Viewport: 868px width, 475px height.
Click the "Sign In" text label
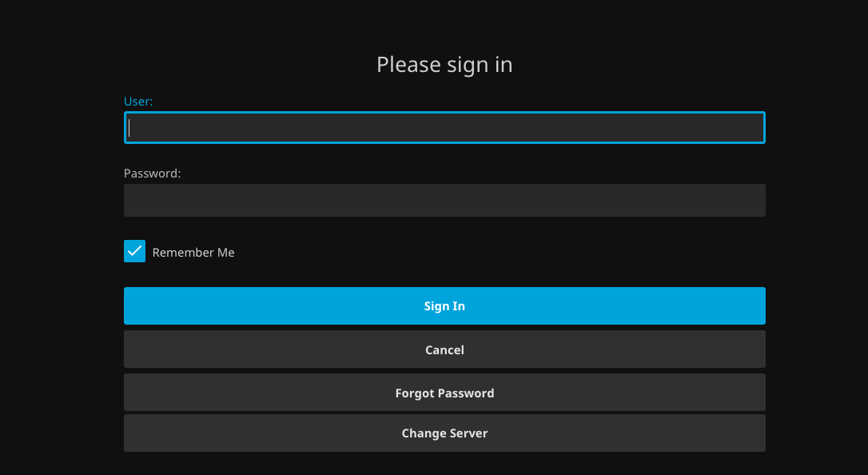[444, 306]
